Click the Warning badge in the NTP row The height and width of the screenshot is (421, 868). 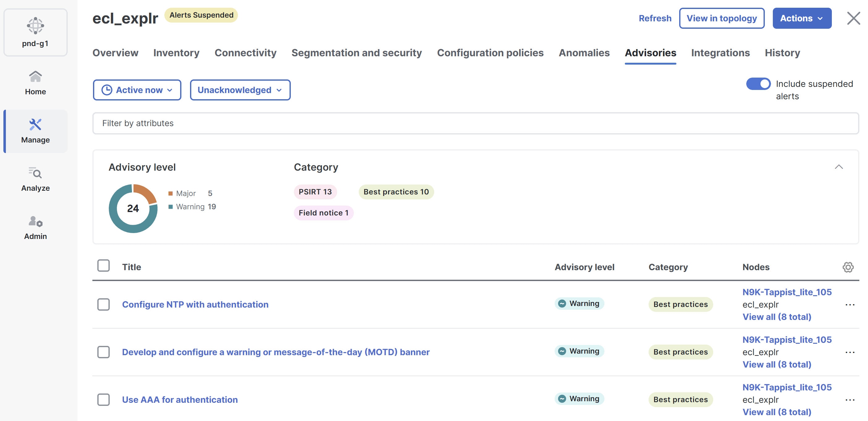coord(579,303)
